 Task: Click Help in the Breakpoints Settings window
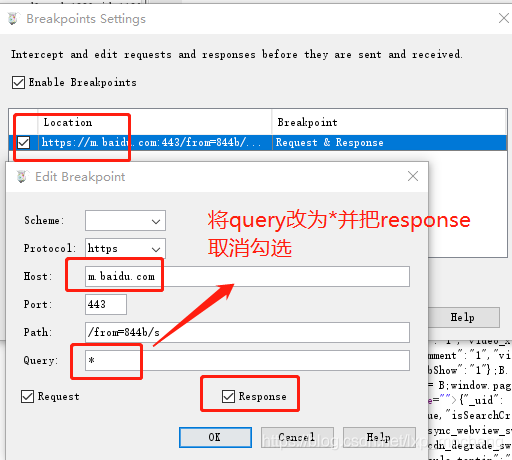click(x=464, y=317)
